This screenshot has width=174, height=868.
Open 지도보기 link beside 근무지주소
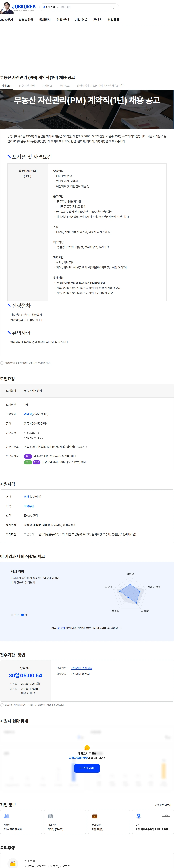pyautogui.click(x=80, y=447)
